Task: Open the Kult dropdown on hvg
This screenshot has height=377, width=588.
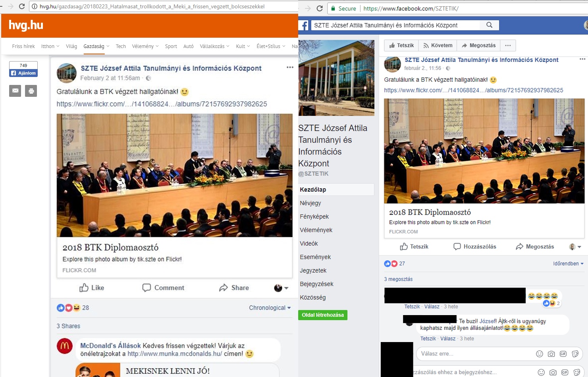Action: coord(243,46)
